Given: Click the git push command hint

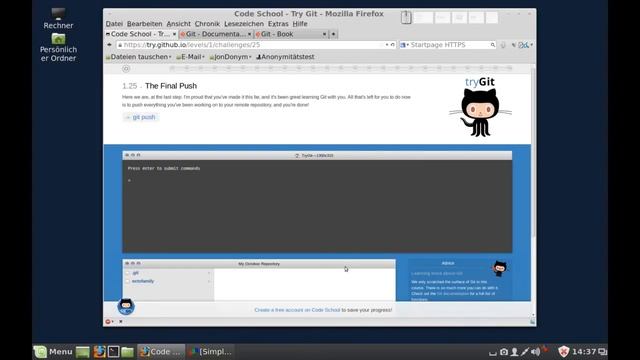Looking at the screenshot, I should 141,117.
